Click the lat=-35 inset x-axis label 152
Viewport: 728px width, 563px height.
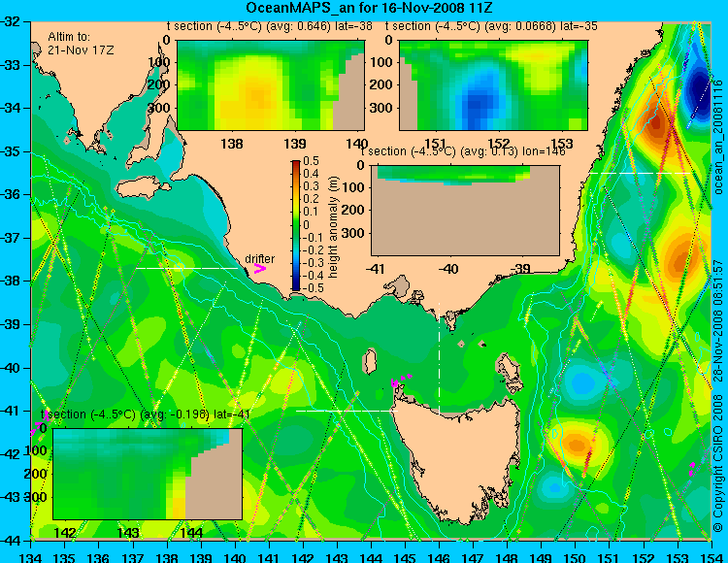click(499, 144)
